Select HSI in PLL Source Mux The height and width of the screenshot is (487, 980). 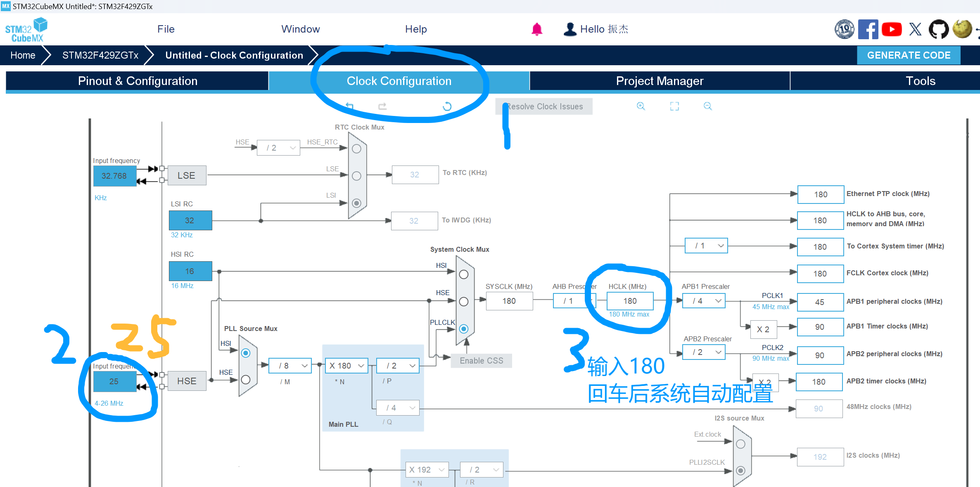click(x=246, y=353)
